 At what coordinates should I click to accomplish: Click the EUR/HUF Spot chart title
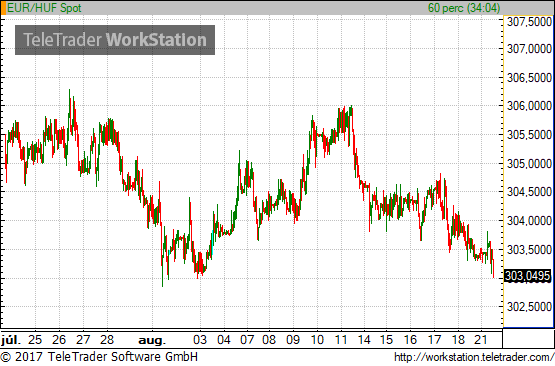coord(44,8)
